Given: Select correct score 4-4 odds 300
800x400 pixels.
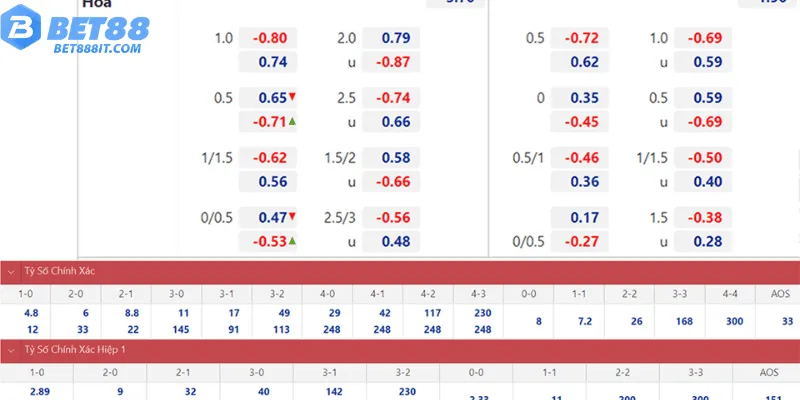Looking at the screenshot, I should [734, 321].
